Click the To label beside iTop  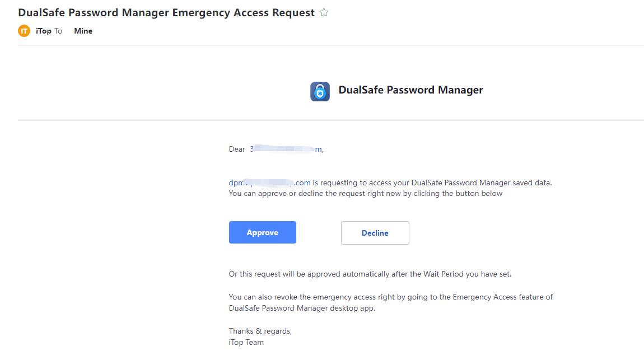click(x=58, y=31)
